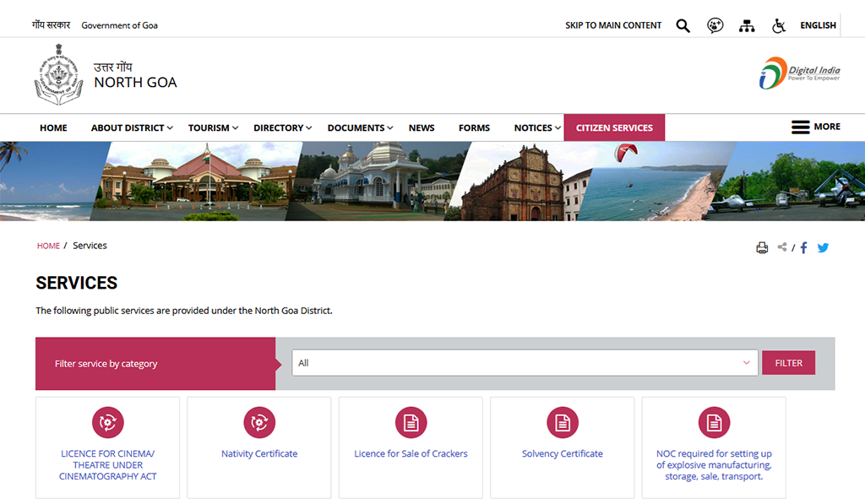Click the FILTER button
The width and height of the screenshot is (865, 504).
pyautogui.click(x=788, y=362)
